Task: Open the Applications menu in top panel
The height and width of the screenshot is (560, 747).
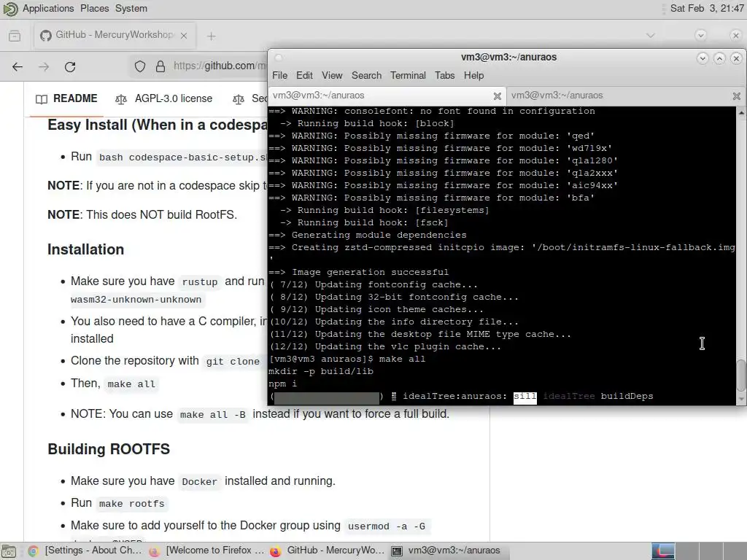Action: coord(48,9)
